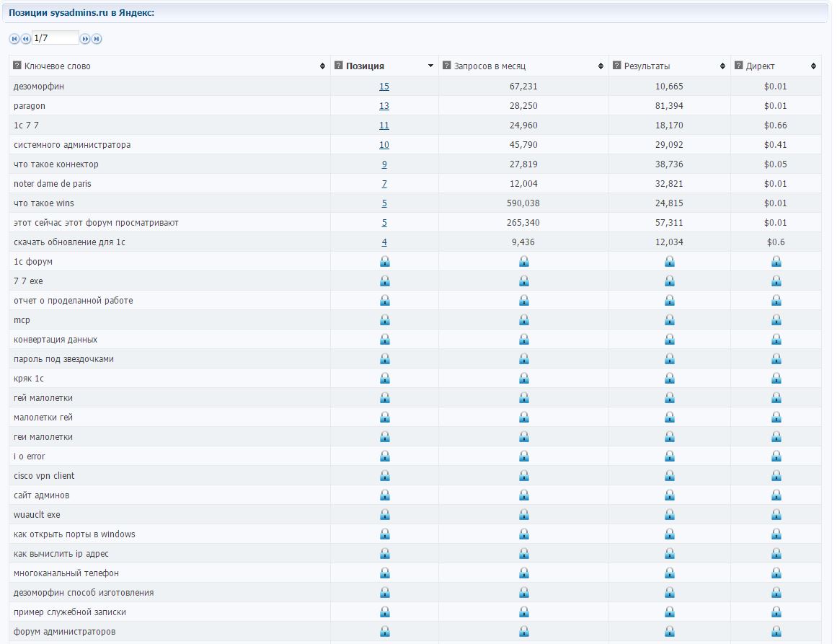Screen dimensions: 837x644
Task: Open position link 10 for системного администратора
Action: tap(384, 145)
